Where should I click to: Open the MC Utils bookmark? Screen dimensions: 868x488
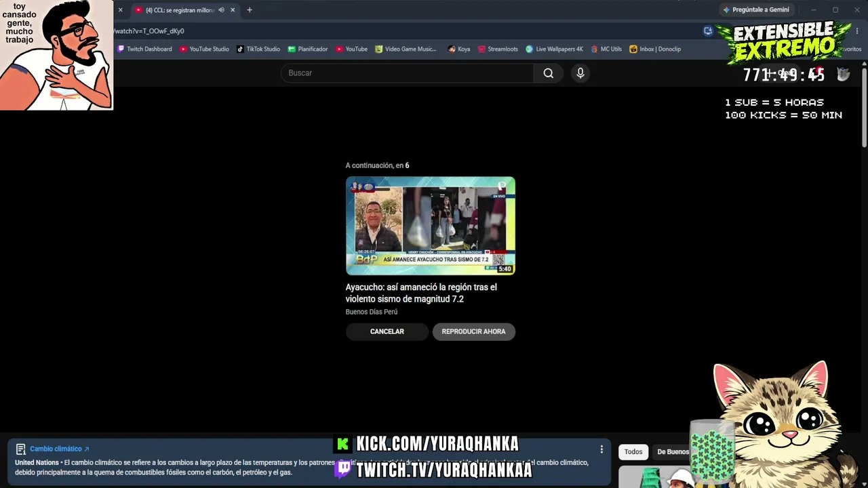click(x=606, y=49)
